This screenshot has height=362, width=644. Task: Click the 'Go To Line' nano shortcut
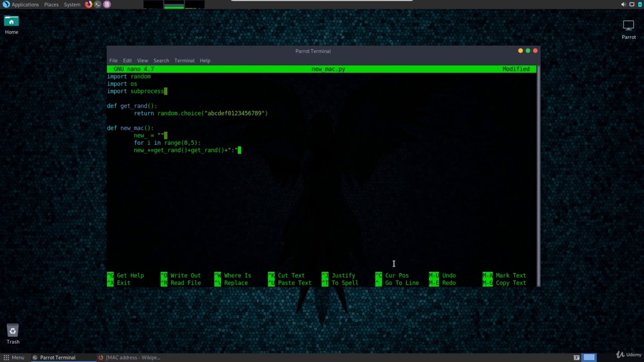point(397,283)
